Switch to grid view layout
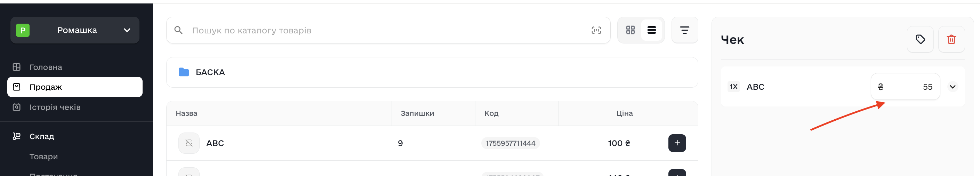The height and width of the screenshot is (176, 980). 630,30
